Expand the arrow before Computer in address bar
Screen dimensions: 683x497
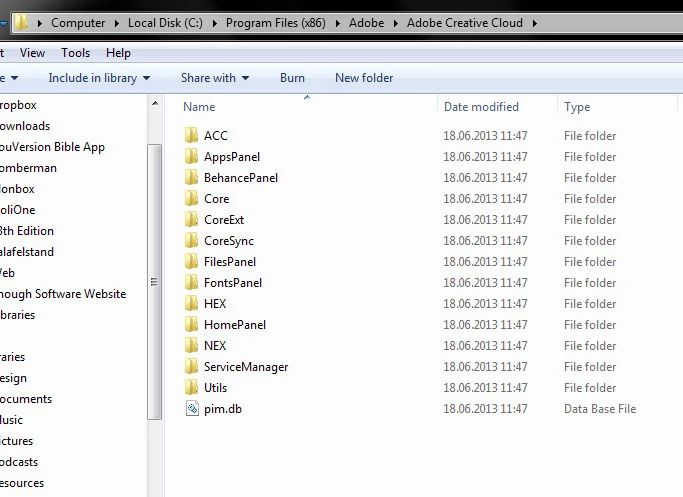[40, 23]
